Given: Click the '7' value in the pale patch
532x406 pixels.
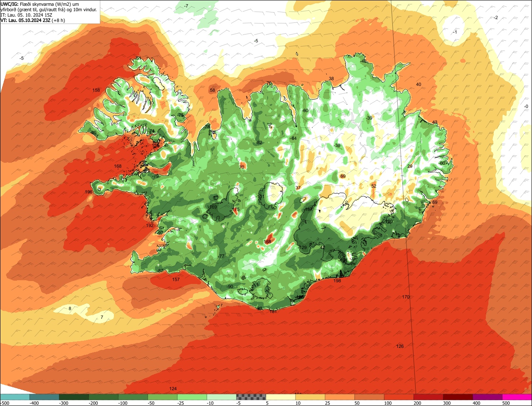Looking at the screenshot, I should click(102, 317).
